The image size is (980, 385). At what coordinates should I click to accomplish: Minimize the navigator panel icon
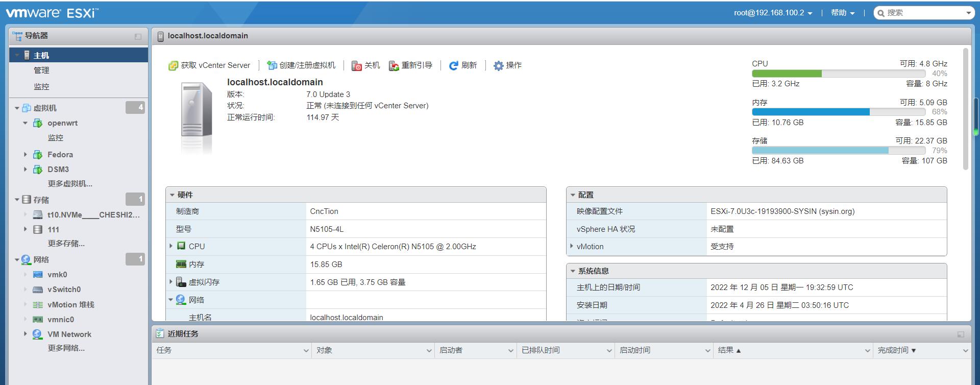tap(138, 36)
